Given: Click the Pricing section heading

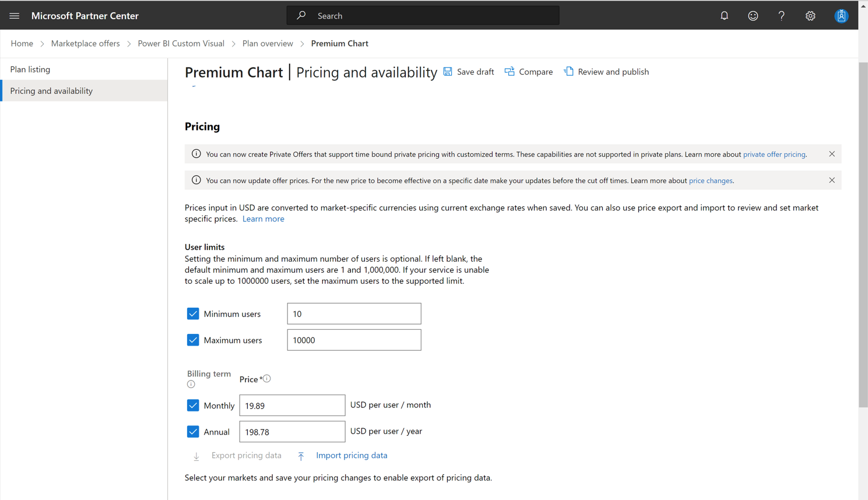Looking at the screenshot, I should 202,126.
